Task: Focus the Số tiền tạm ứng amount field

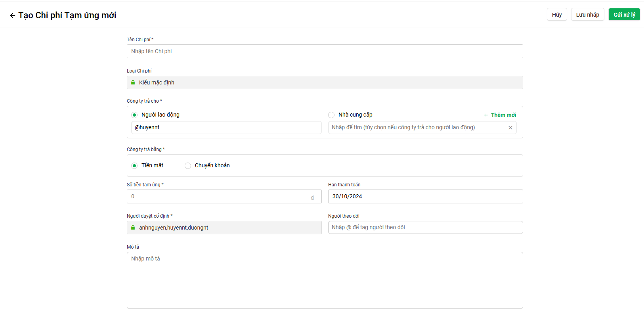Action: coord(224,196)
